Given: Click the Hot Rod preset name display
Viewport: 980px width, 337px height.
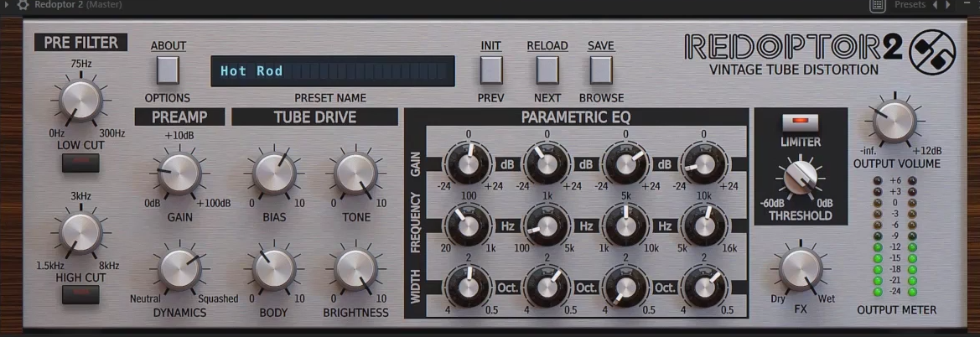Looking at the screenshot, I should [x=333, y=71].
